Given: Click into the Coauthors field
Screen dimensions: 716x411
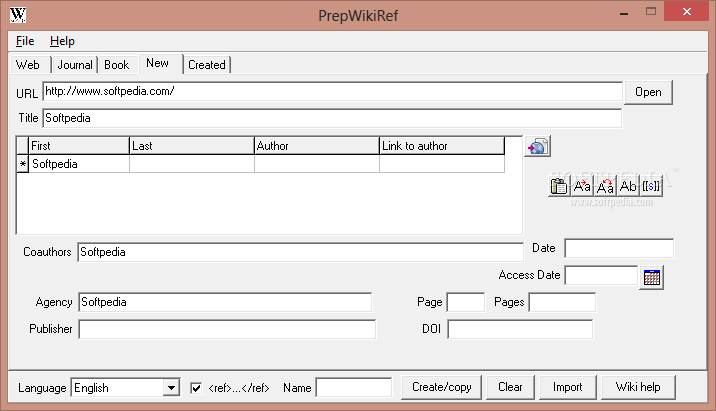Looking at the screenshot, I should click(x=300, y=252).
